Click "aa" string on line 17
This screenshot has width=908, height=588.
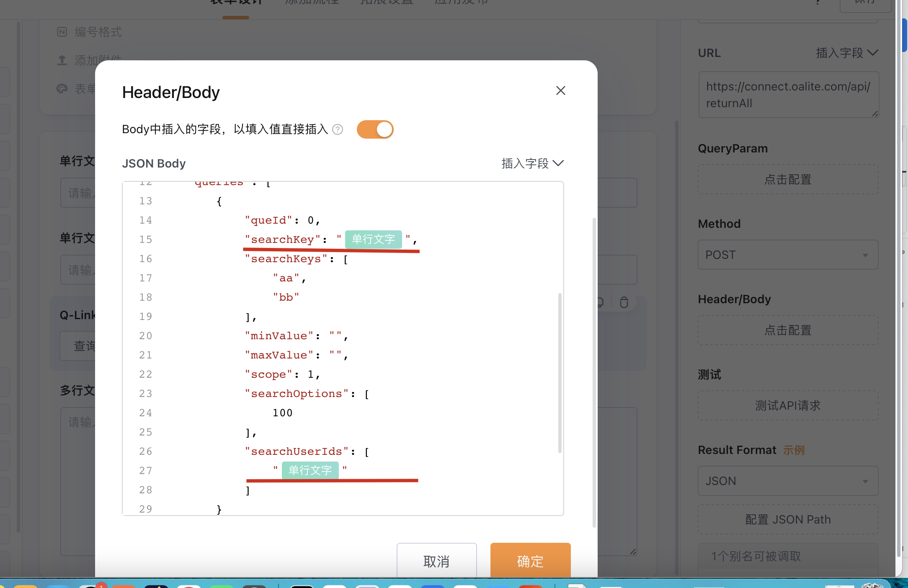pos(286,278)
